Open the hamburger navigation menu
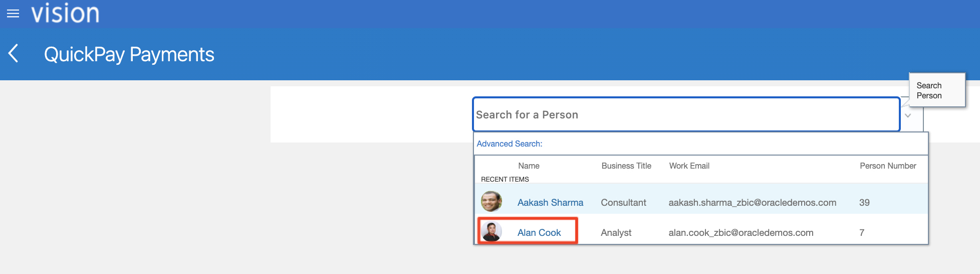This screenshot has width=980, height=274. 13,14
